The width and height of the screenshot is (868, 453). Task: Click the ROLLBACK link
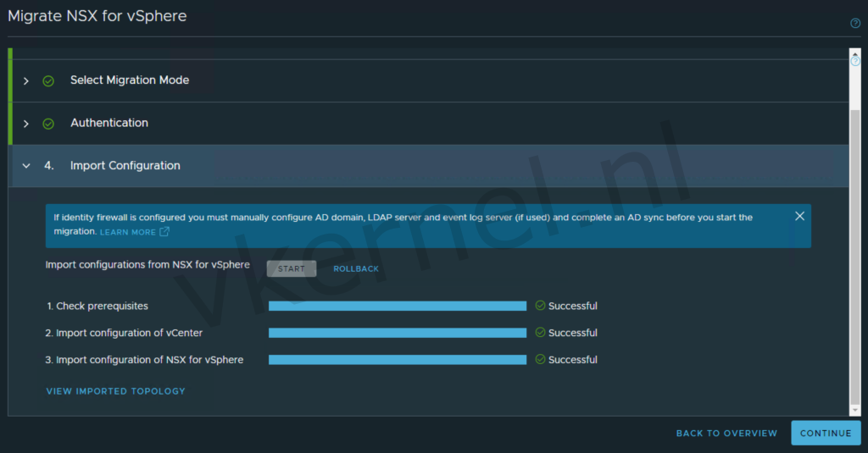tap(356, 268)
